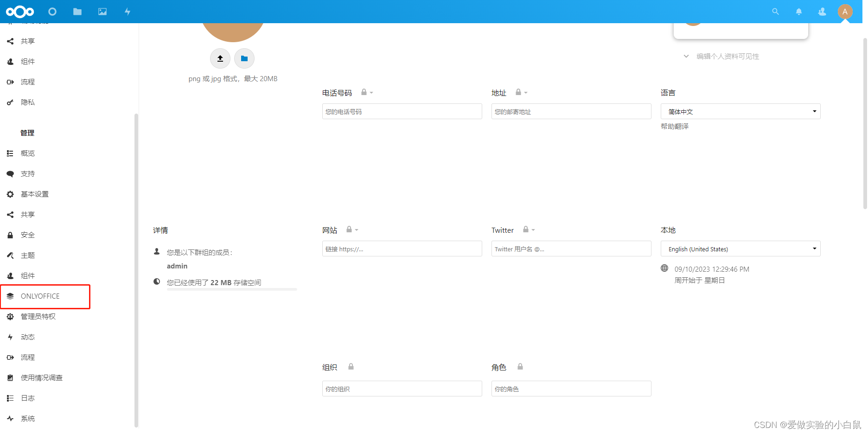Image resolution: width=868 pixels, height=434 pixels.
Task: Open the Activity lightning icon in header
Action: coord(128,12)
